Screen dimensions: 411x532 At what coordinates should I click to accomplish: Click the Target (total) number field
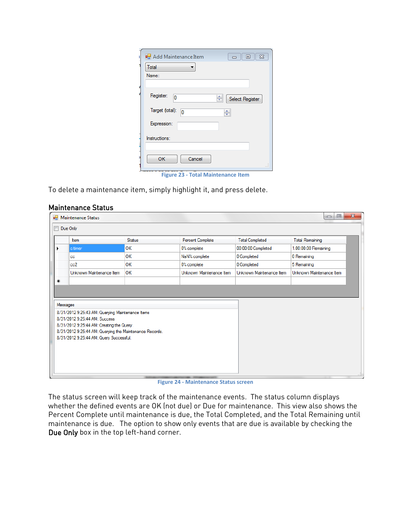pos(202,112)
